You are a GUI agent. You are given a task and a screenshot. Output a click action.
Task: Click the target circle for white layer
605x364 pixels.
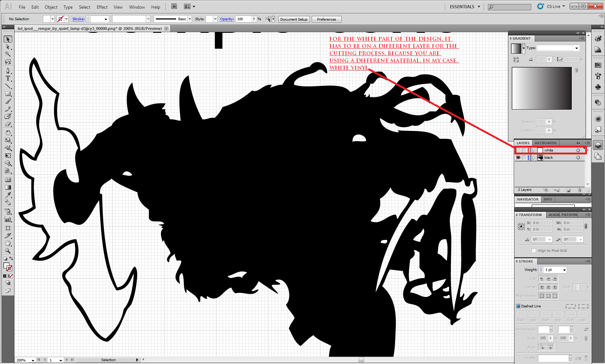pyautogui.click(x=578, y=150)
